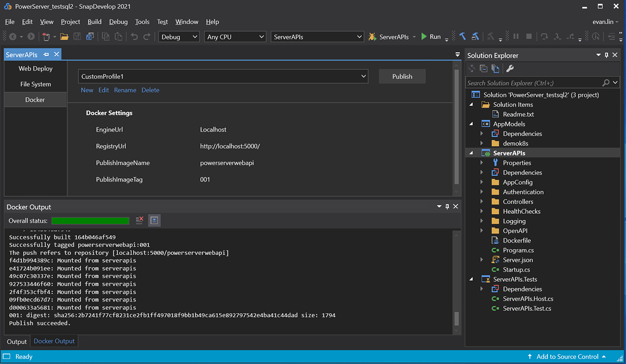Toggle pin on Solution Explorer panel

click(606, 55)
